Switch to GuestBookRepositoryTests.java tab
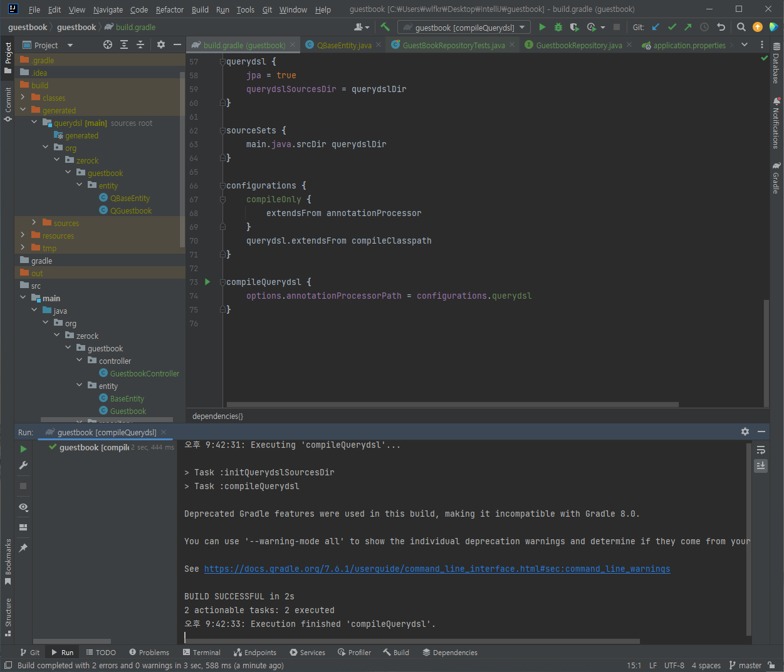Screen dimensions: 784x672 (x=454, y=45)
